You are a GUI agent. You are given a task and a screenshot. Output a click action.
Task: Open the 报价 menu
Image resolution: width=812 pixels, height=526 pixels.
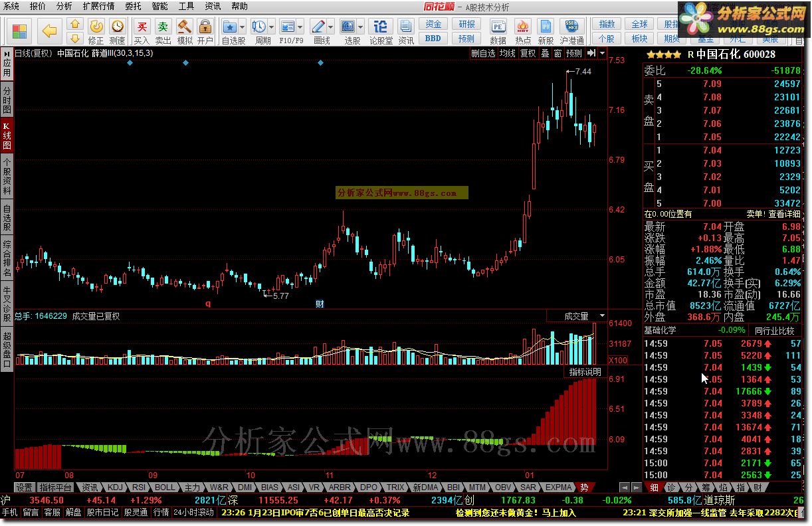click(38, 6)
